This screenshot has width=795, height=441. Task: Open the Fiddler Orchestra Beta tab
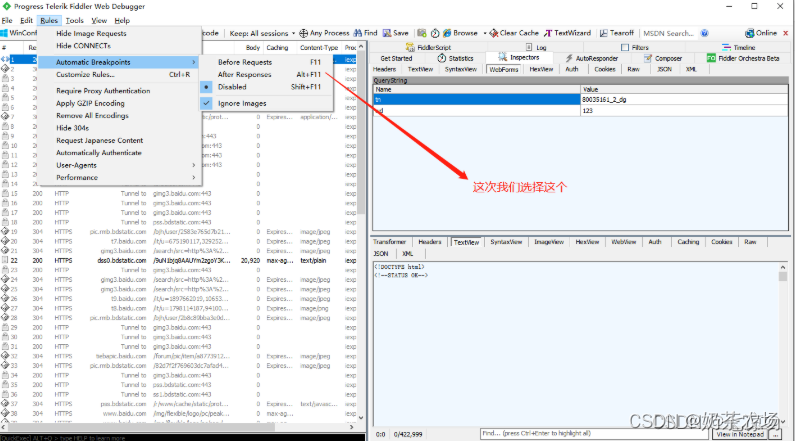click(743, 58)
